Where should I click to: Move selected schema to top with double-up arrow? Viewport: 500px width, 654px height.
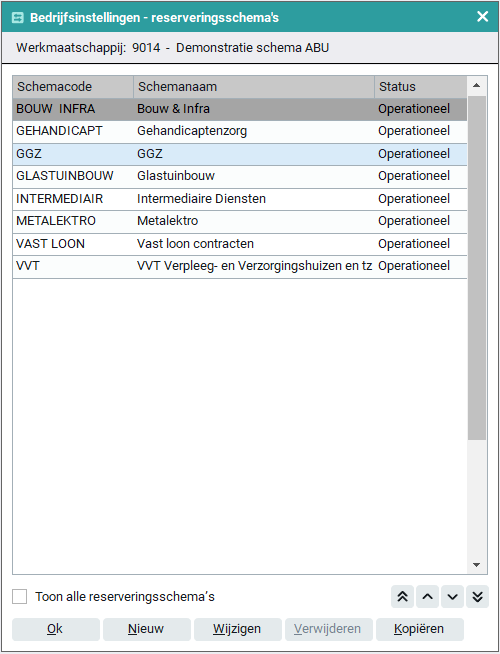click(x=402, y=596)
